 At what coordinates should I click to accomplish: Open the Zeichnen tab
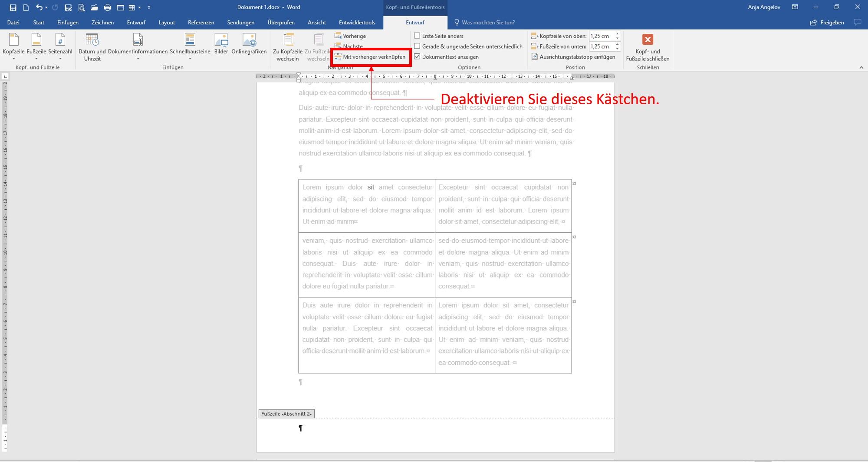point(103,23)
